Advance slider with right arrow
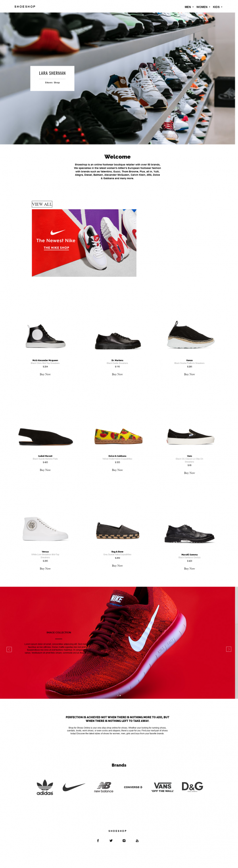The width and height of the screenshot is (238, 868). tap(228, 649)
